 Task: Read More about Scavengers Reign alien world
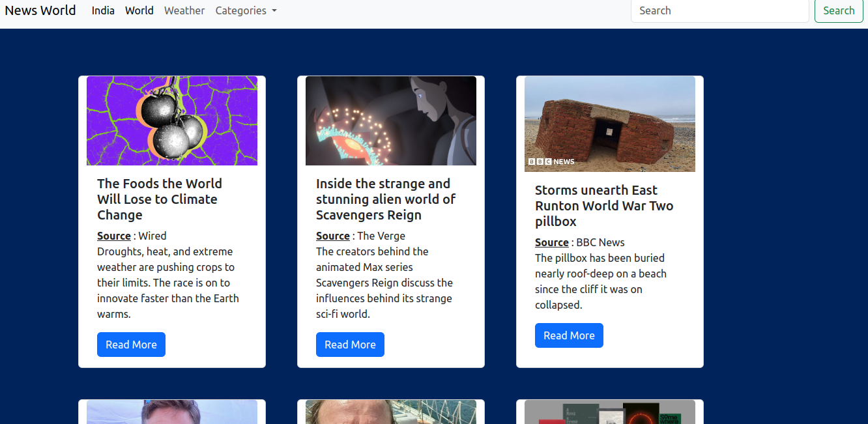pos(350,345)
